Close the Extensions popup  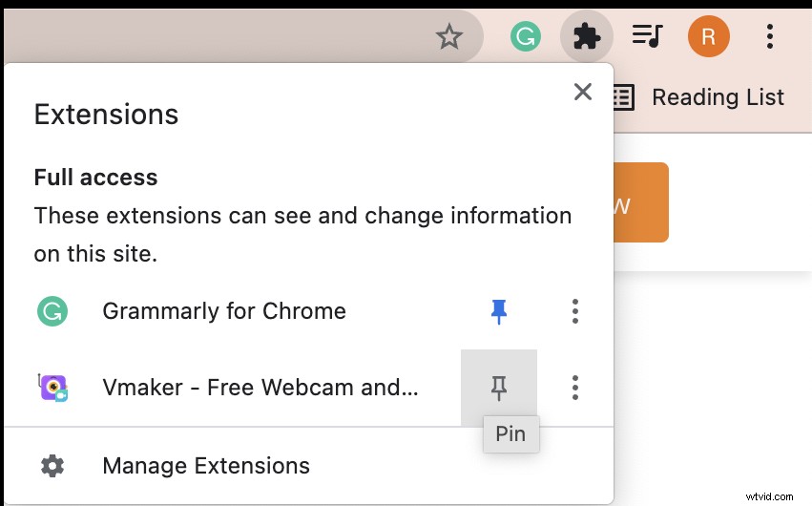582,93
